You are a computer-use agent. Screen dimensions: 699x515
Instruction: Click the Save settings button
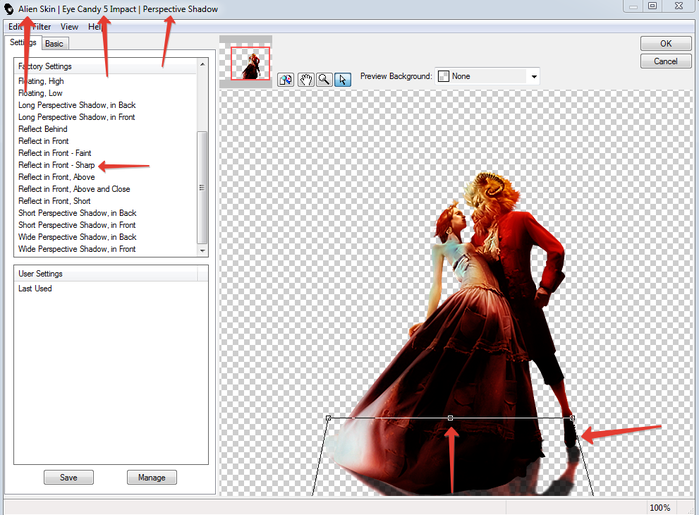(x=69, y=478)
